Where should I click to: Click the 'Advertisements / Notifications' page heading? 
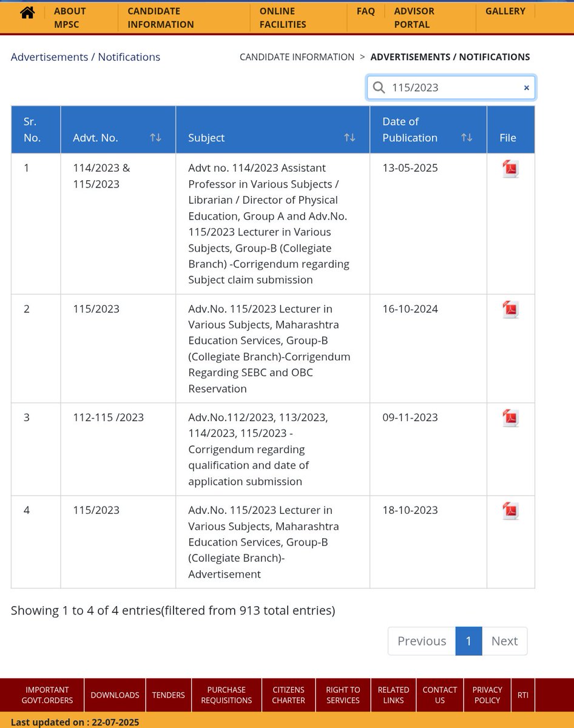tap(86, 57)
